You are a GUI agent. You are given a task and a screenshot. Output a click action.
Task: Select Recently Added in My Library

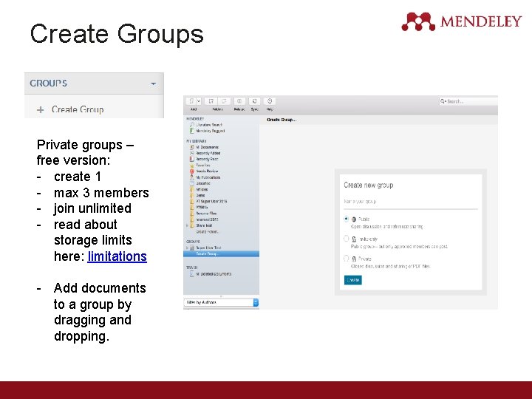click(208, 153)
